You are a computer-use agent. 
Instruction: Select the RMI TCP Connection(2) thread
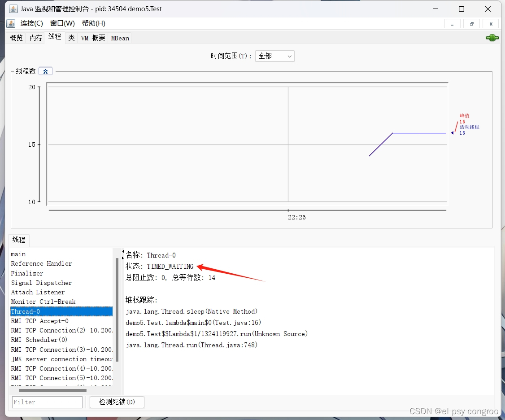coord(61,330)
